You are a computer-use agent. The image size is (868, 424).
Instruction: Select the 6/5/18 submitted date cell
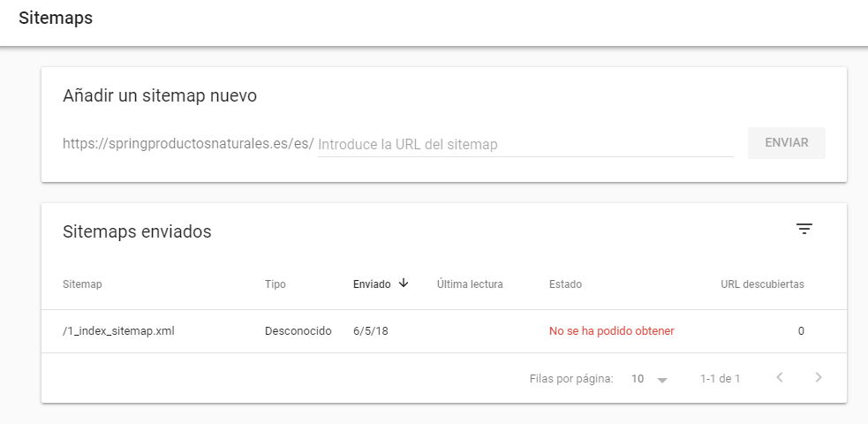tap(370, 331)
